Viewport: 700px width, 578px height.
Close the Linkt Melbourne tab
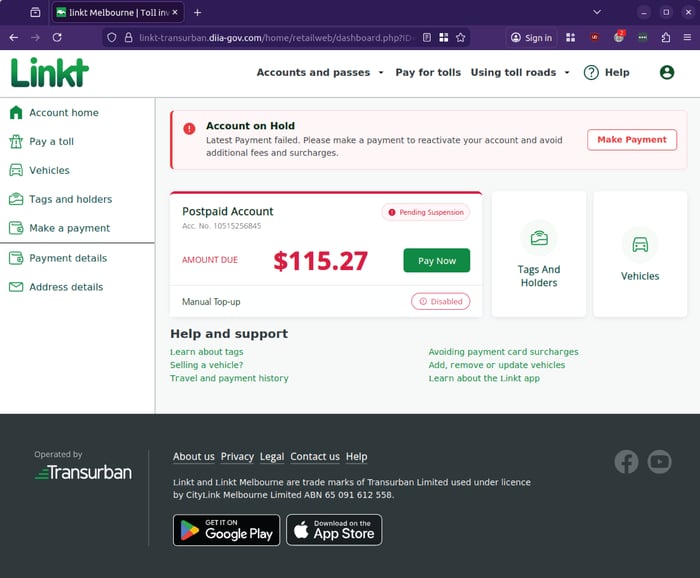(x=175, y=12)
